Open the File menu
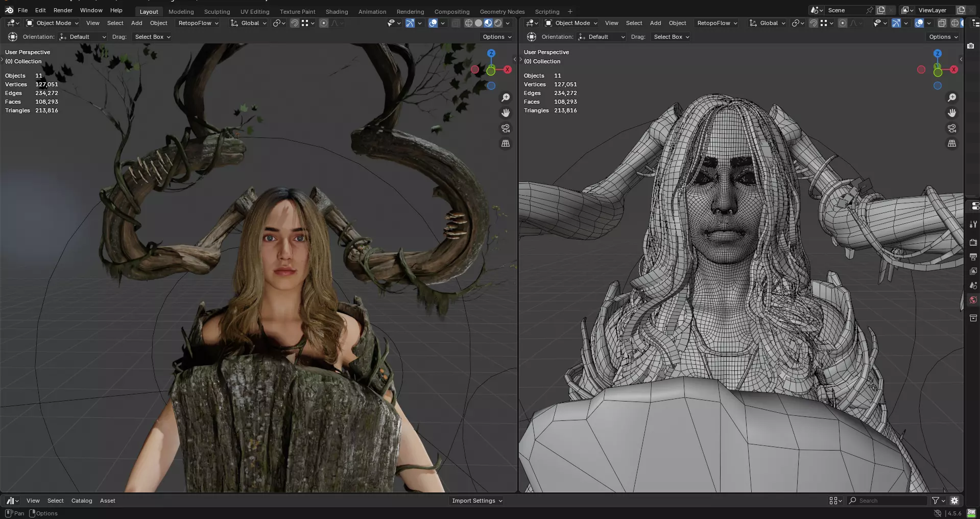980x519 pixels. pos(22,10)
